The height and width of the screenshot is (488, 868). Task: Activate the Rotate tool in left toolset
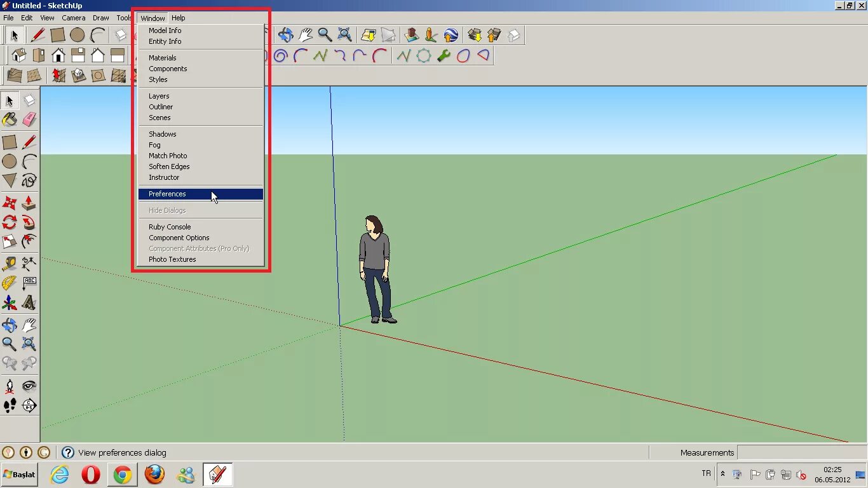tap(10, 222)
